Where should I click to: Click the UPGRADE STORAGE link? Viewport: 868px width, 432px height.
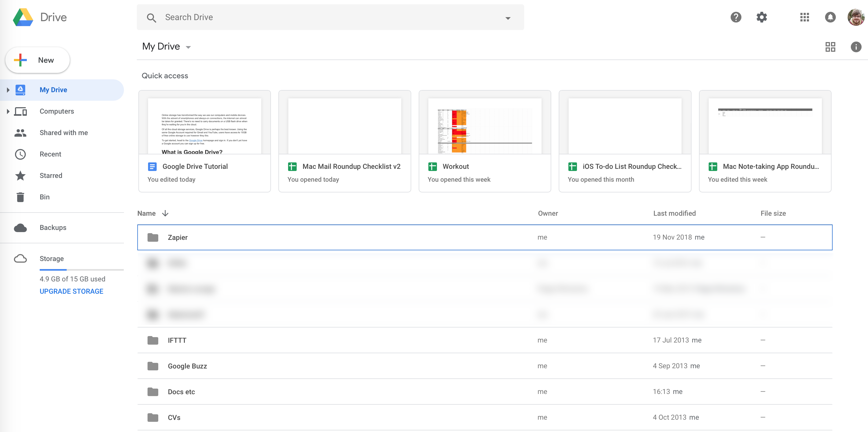point(71,291)
